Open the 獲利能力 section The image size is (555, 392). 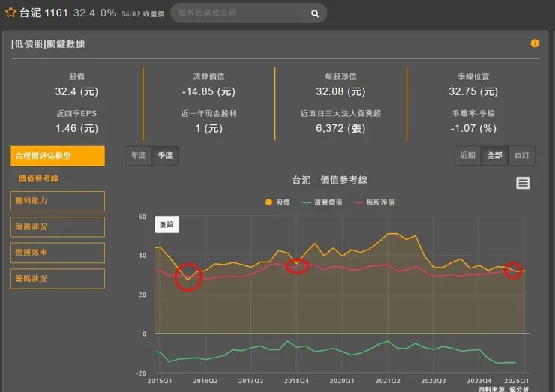[57, 201]
